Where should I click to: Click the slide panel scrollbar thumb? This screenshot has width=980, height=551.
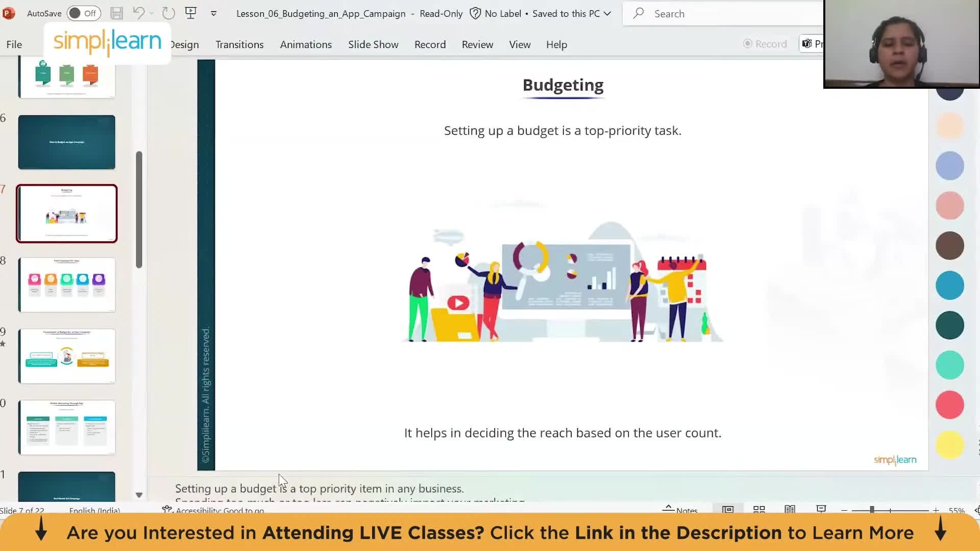[x=139, y=209]
